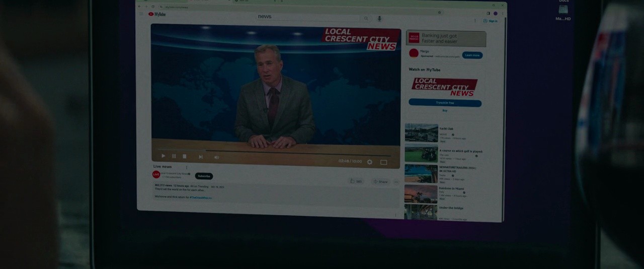Open the "Banking just got faster" ad banner
The height and width of the screenshot is (269, 644).
[446, 38]
